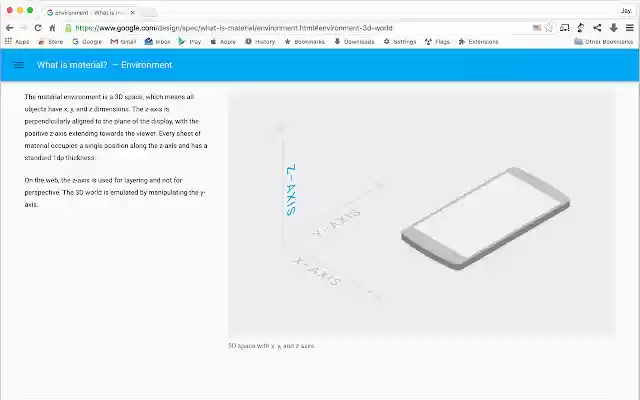Open a new tab with the tab button
Screen dimensions: 640x400
[149, 13]
